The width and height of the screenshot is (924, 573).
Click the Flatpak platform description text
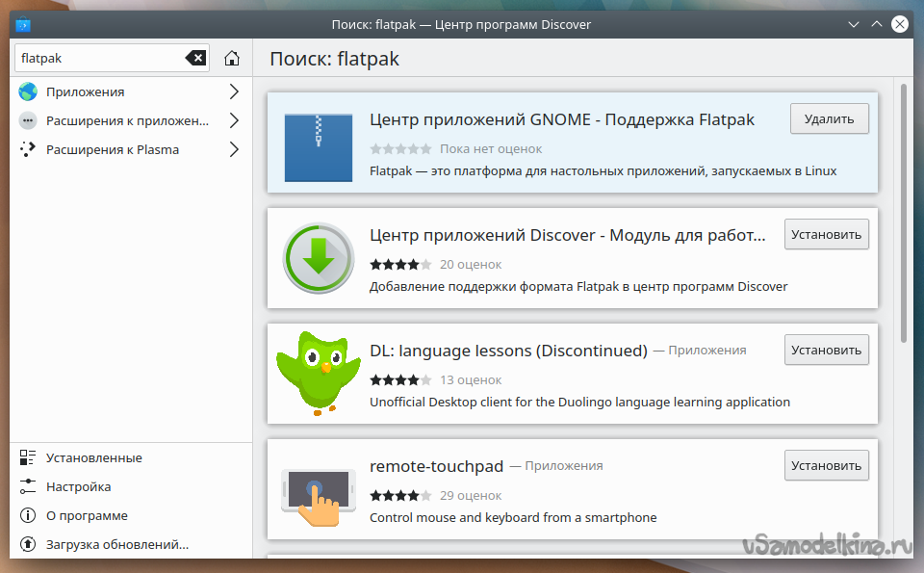pyautogui.click(x=603, y=171)
